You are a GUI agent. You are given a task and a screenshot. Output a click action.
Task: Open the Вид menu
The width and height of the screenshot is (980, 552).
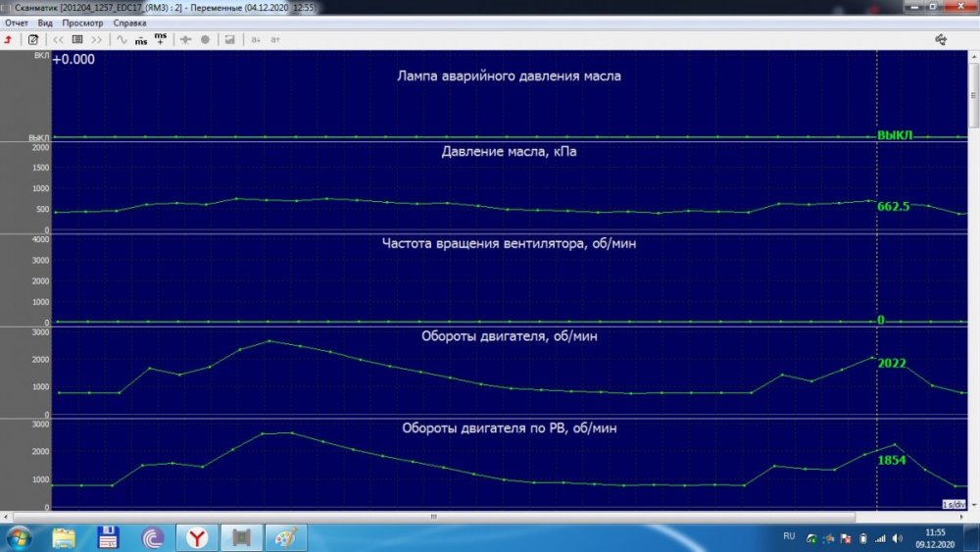(45, 23)
